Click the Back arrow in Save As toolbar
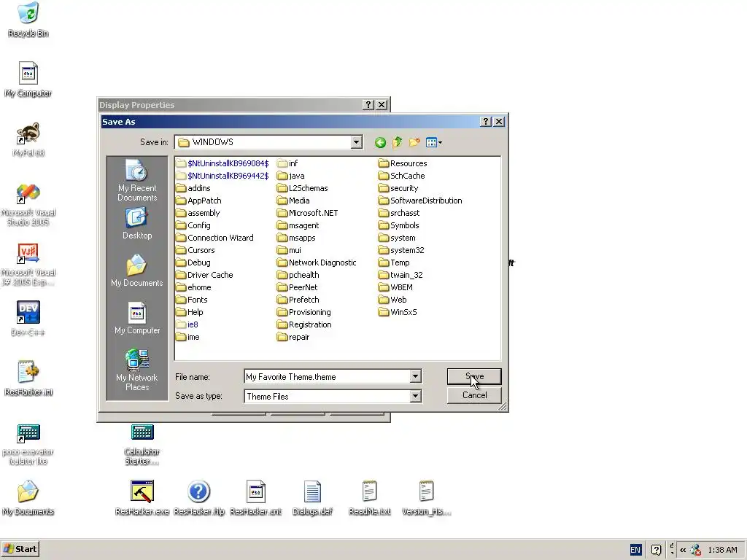The image size is (747, 560). [380, 142]
